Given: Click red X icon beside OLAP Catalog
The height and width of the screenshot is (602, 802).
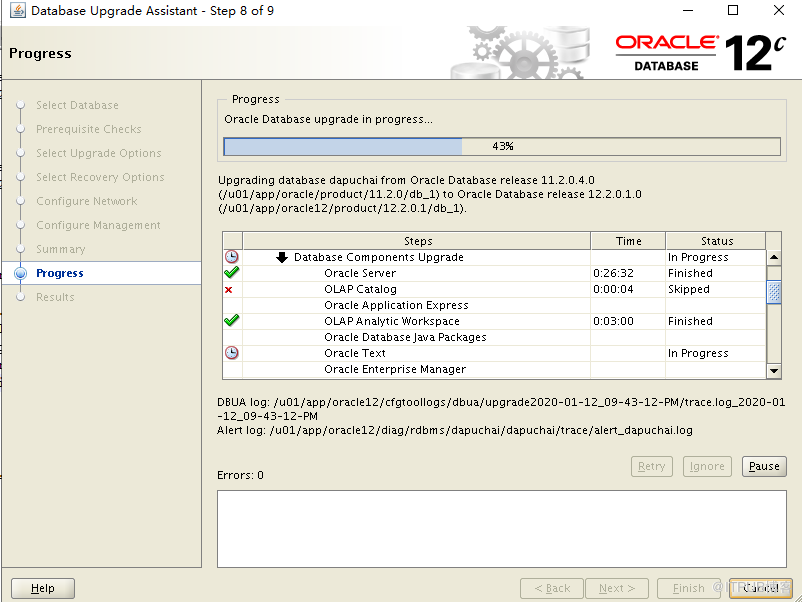Looking at the screenshot, I should tap(229, 289).
